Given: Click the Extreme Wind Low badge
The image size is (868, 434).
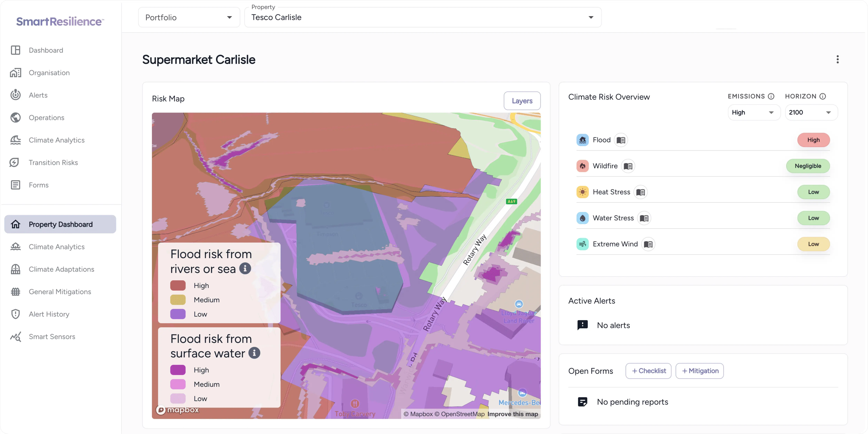Looking at the screenshot, I should pos(813,244).
